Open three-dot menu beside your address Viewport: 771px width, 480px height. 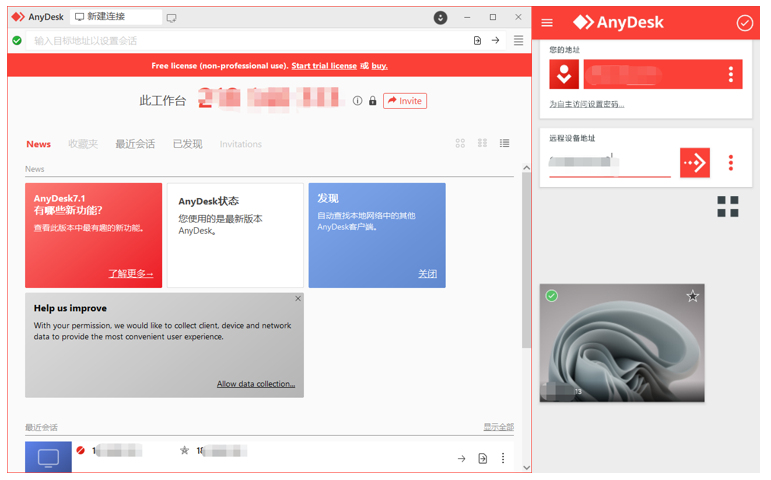tap(731, 74)
